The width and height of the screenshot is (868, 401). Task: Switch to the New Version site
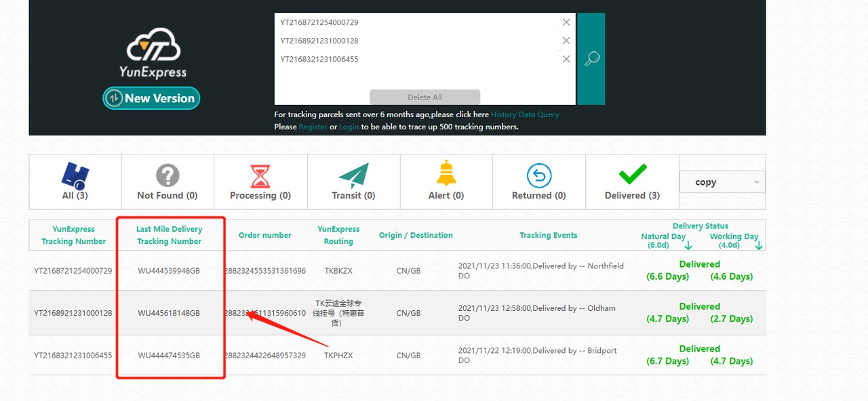coord(151,98)
